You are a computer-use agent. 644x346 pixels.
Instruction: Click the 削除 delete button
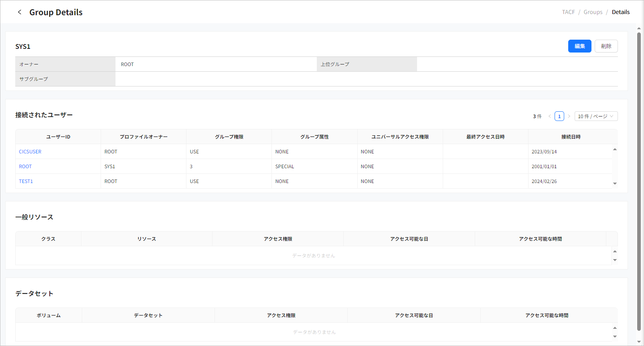pos(606,46)
